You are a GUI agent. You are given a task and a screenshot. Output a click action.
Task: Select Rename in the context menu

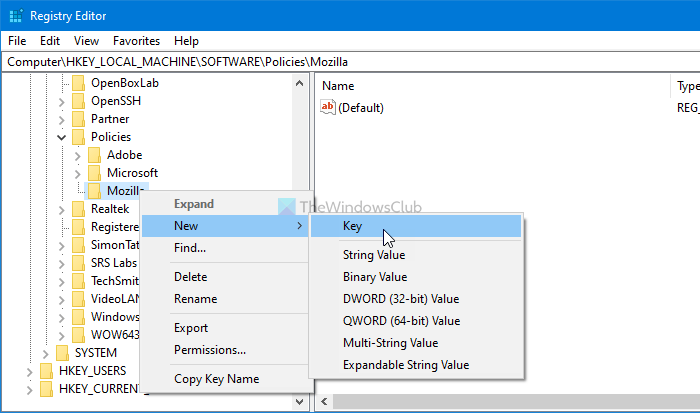pos(225,299)
